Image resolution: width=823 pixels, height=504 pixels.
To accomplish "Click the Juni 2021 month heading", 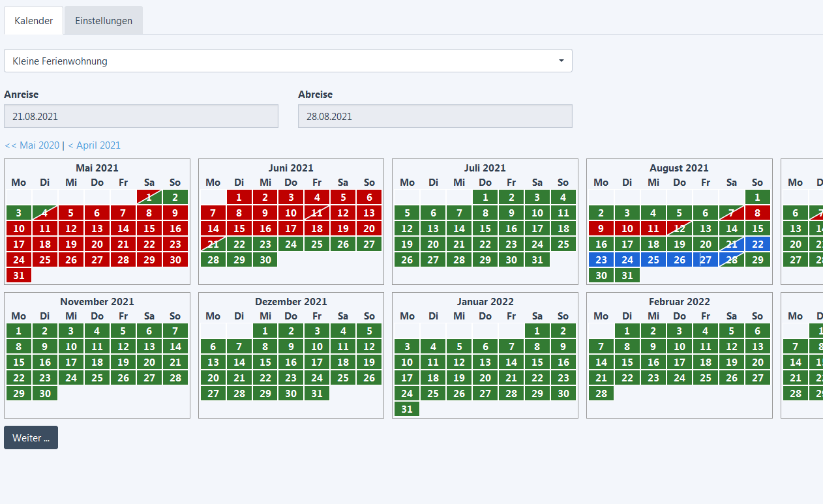I will coord(291,168).
